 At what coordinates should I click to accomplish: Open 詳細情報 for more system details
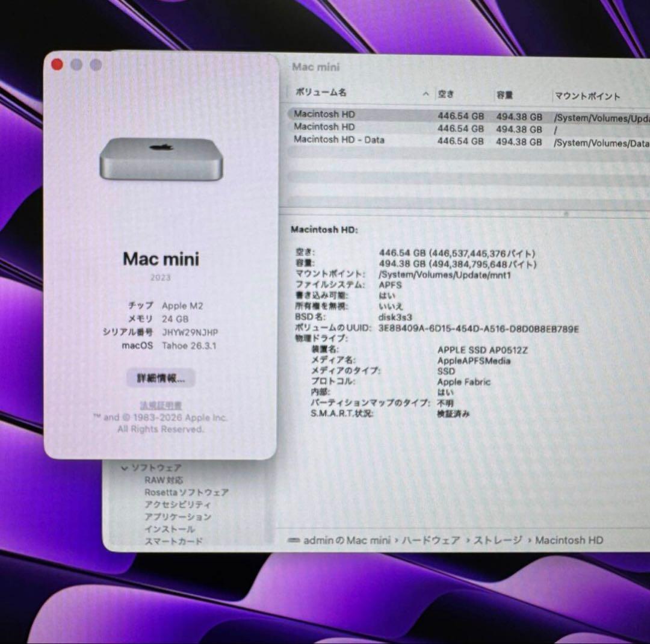tap(160, 377)
